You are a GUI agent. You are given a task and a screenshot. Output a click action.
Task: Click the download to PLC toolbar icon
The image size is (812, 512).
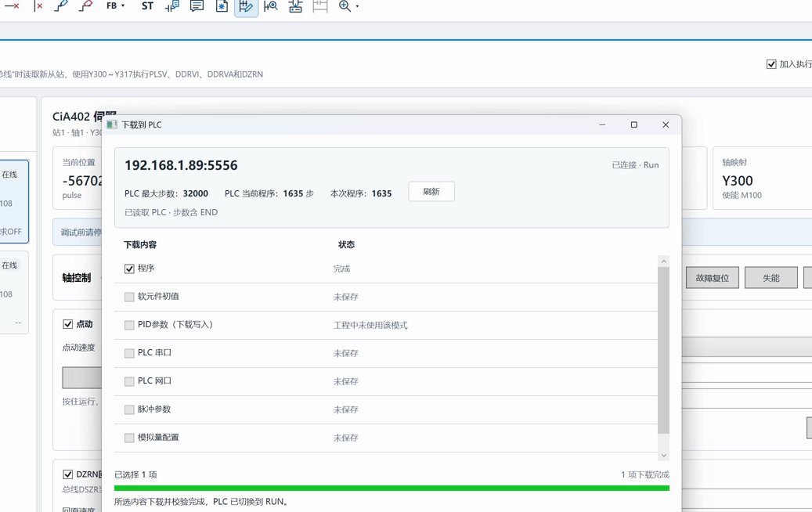(x=296, y=5)
